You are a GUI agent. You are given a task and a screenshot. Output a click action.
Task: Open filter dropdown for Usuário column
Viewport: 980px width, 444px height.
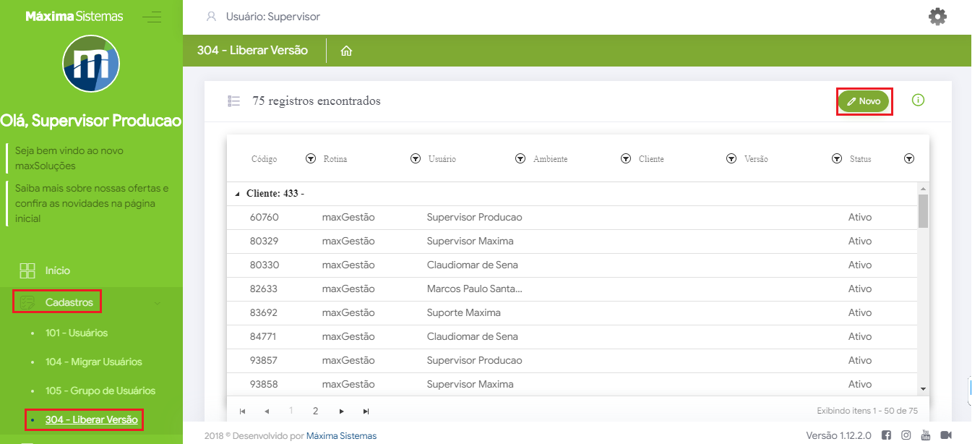click(x=520, y=159)
